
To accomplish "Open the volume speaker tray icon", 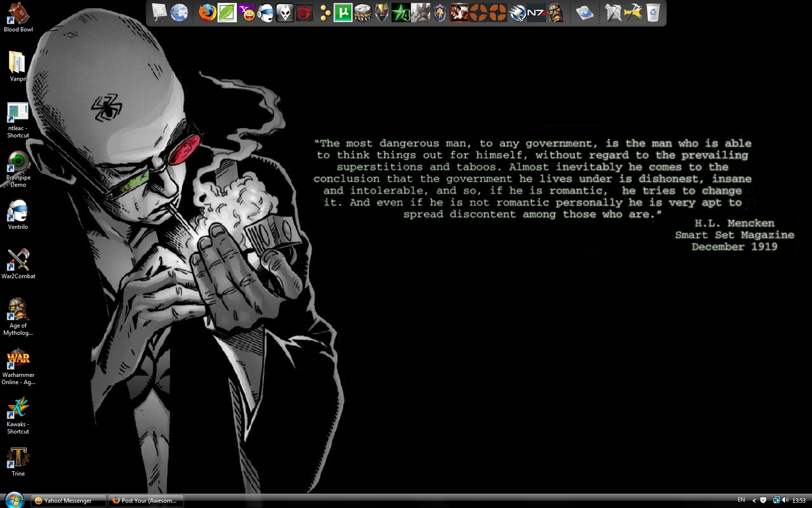I will [x=785, y=500].
